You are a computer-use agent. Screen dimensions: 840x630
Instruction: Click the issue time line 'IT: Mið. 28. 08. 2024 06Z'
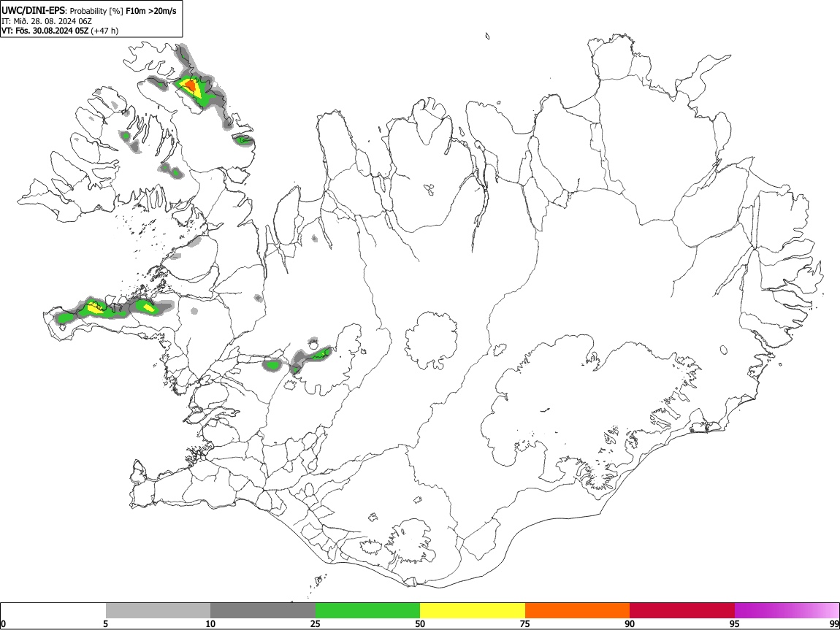47,21
